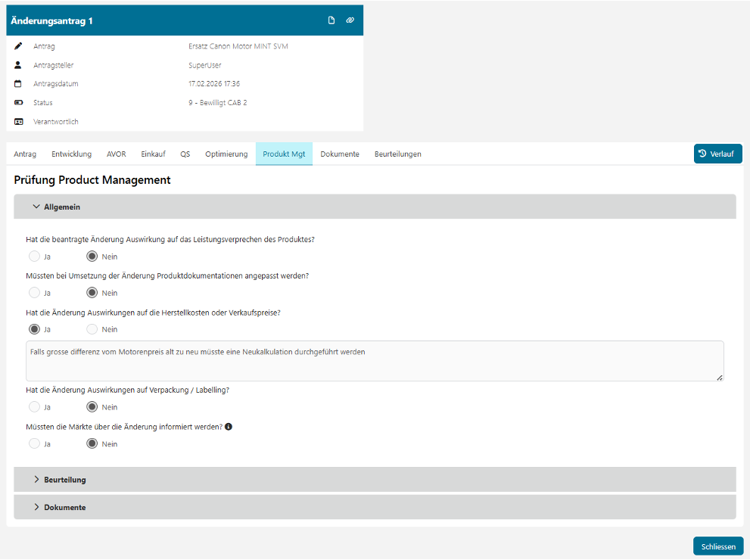Select Ja for Herstellkosten oder Verkaufspreise question

click(35, 329)
